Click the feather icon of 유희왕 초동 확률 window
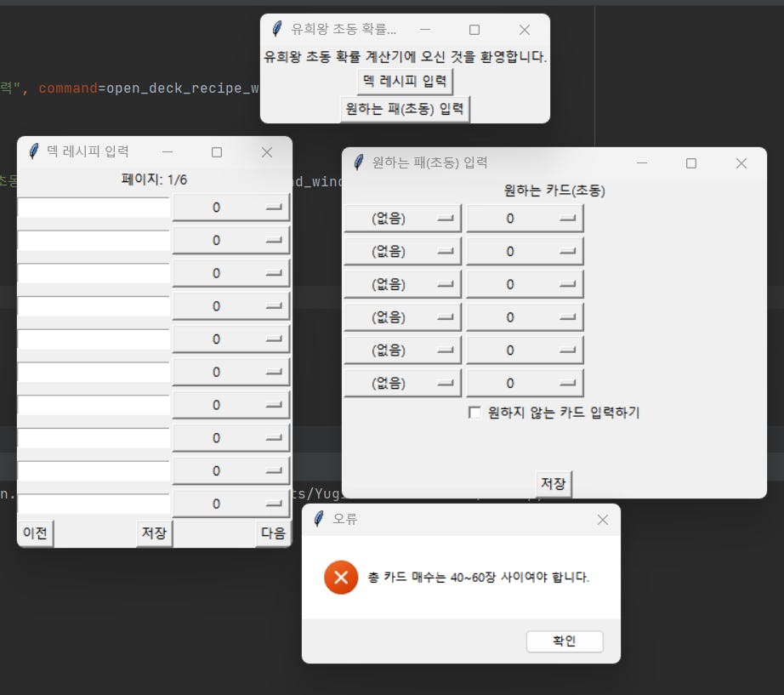784x695 pixels. pyautogui.click(x=276, y=29)
